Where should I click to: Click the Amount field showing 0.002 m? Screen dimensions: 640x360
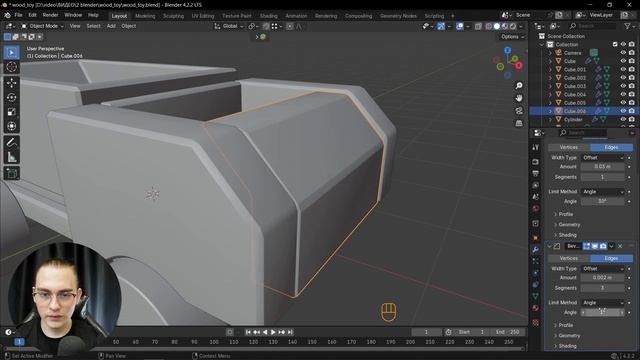[x=603, y=278]
